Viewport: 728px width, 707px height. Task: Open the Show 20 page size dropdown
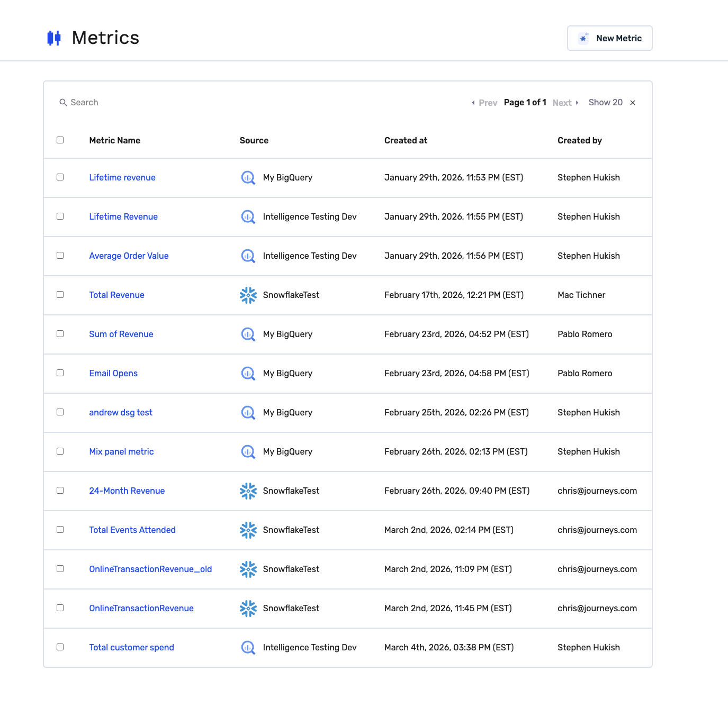point(606,103)
